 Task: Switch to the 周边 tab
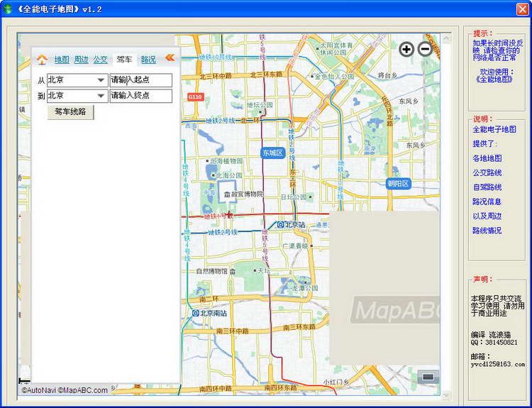(81, 60)
